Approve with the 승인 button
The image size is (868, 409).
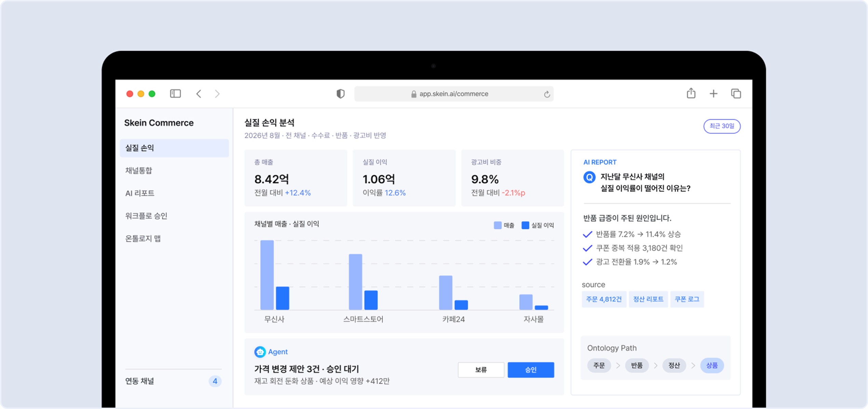(x=531, y=370)
